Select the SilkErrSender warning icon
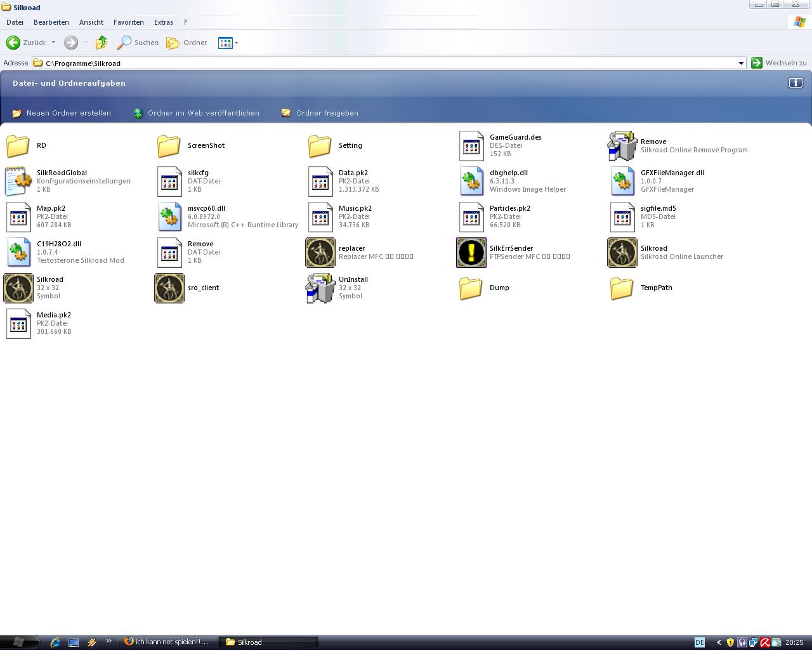 click(471, 253)
